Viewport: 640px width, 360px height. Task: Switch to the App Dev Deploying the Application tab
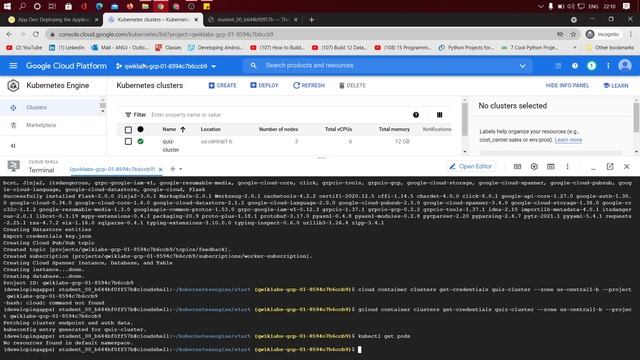click(53, 20)
